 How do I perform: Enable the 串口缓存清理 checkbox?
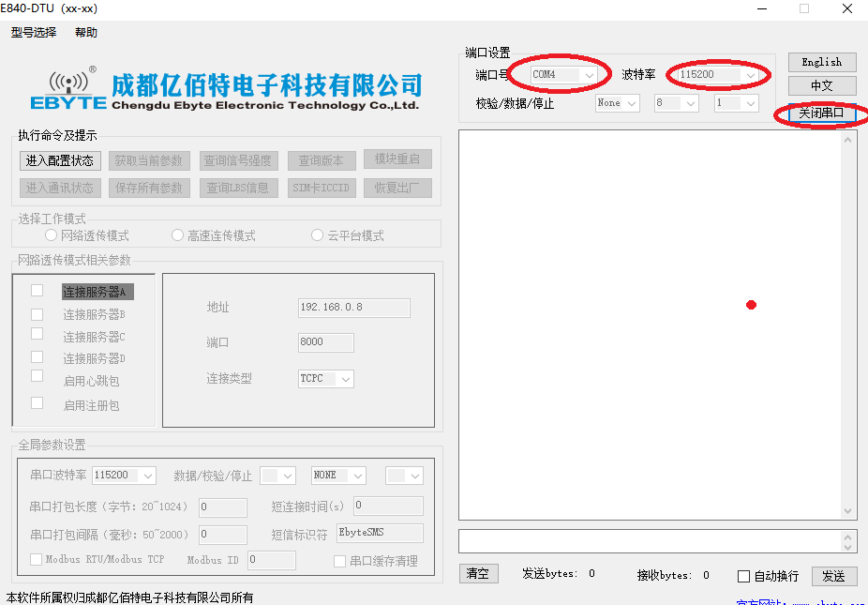(338, 561)
